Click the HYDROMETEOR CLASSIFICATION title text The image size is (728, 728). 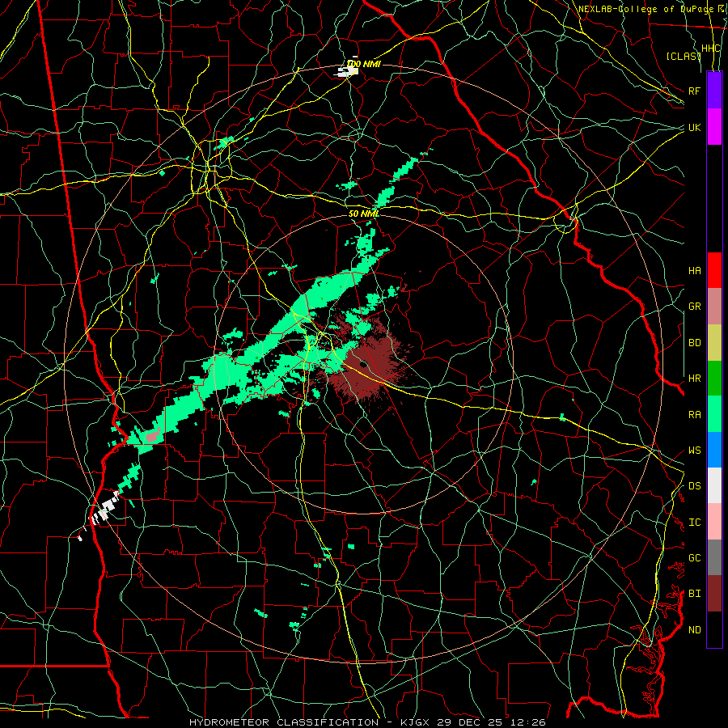284,722
